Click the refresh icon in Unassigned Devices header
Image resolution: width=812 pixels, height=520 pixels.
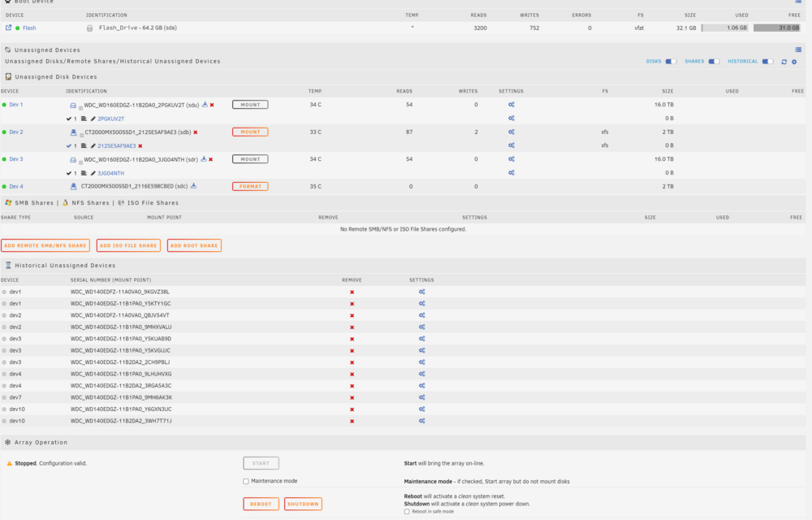coord(784,62)
